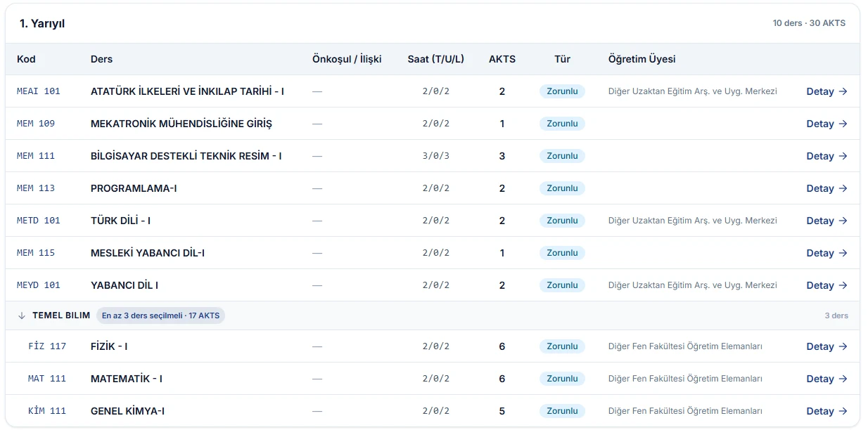Open Detay for GENEL KİMYA-I

tap(826, 411)
